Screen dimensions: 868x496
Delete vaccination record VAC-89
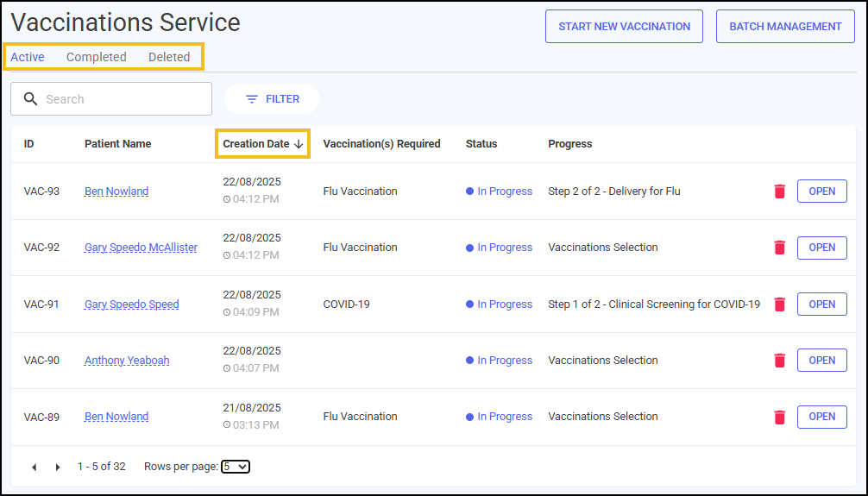coord(779,417)
